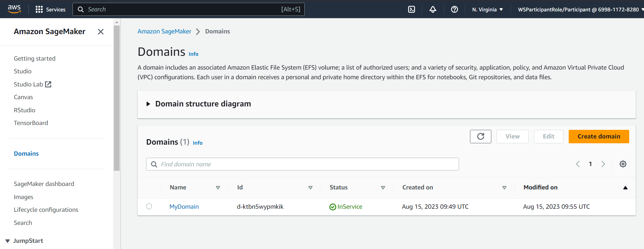Go to previous page of domains
The image size is (644, 249).
click(578, 164)
